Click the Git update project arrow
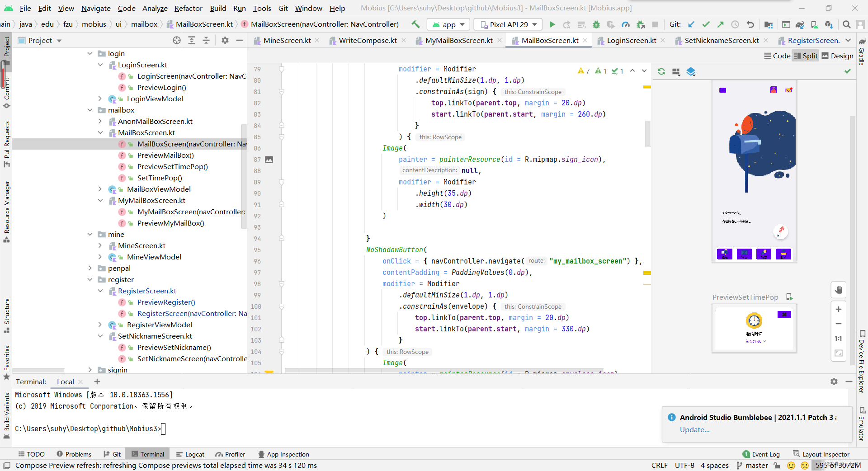 [x=691, y=24]
